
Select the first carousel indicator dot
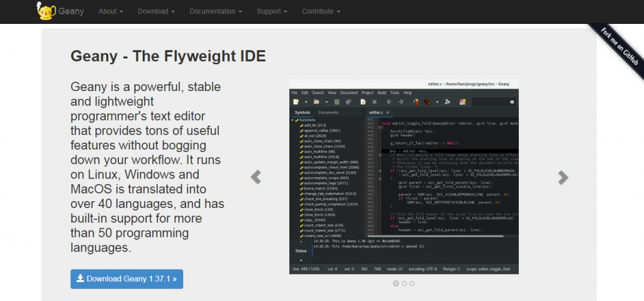point(396,283)
